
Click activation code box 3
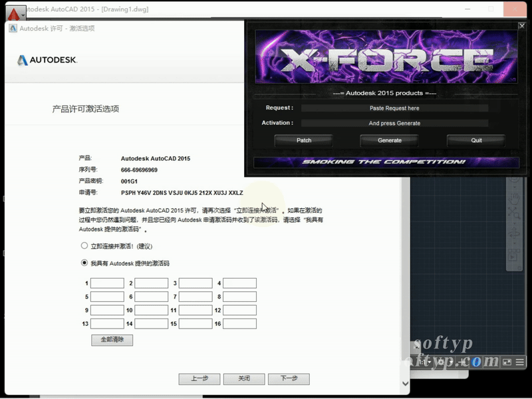coord(196,283)
